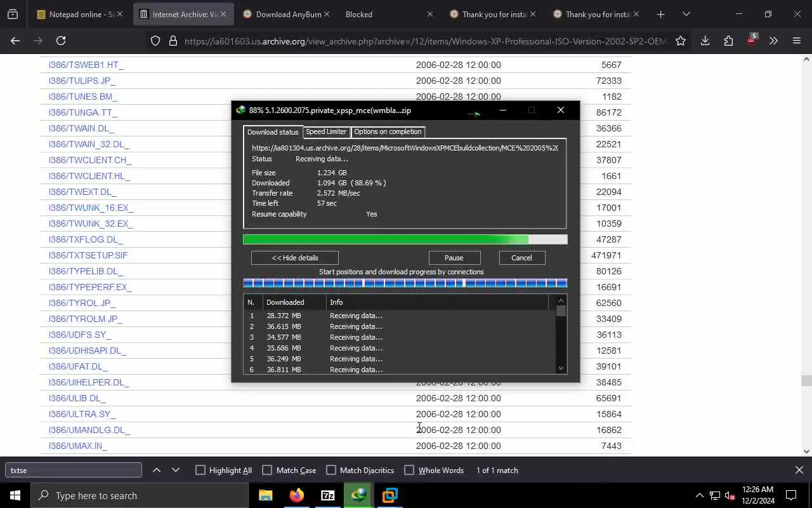
Task: Open Firefox View sidebar icon
Action: point(13,14)
